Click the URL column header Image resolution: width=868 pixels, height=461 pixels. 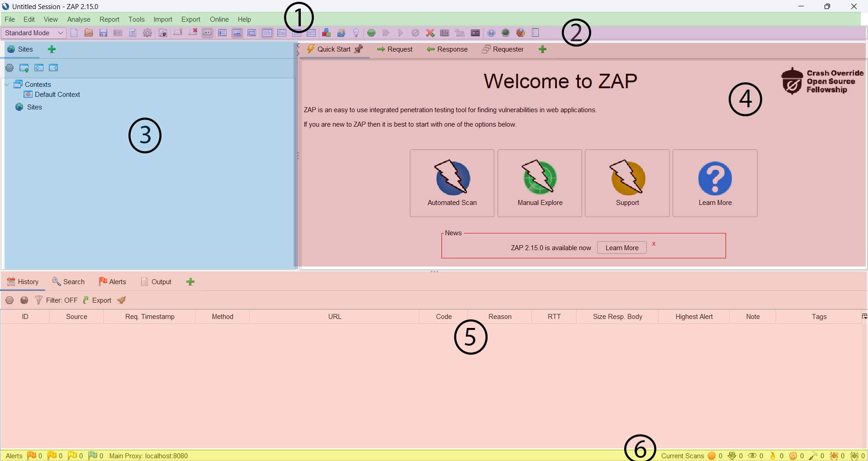(335, 317)
